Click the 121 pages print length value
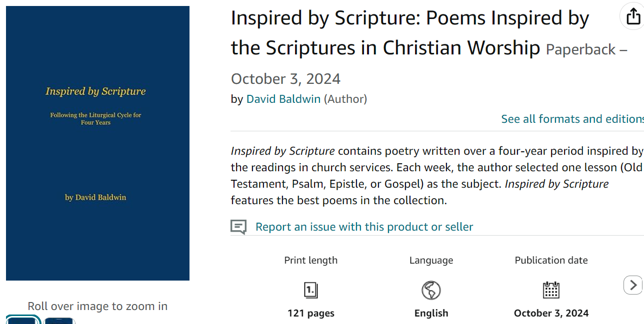The image size is (644, 324). [x=311, y=314]
